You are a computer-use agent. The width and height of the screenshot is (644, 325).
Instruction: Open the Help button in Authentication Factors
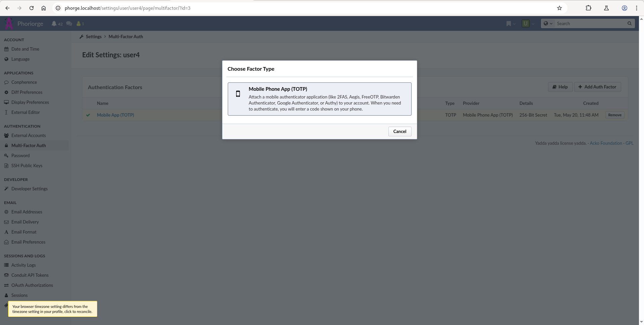[x=560, y=87]
